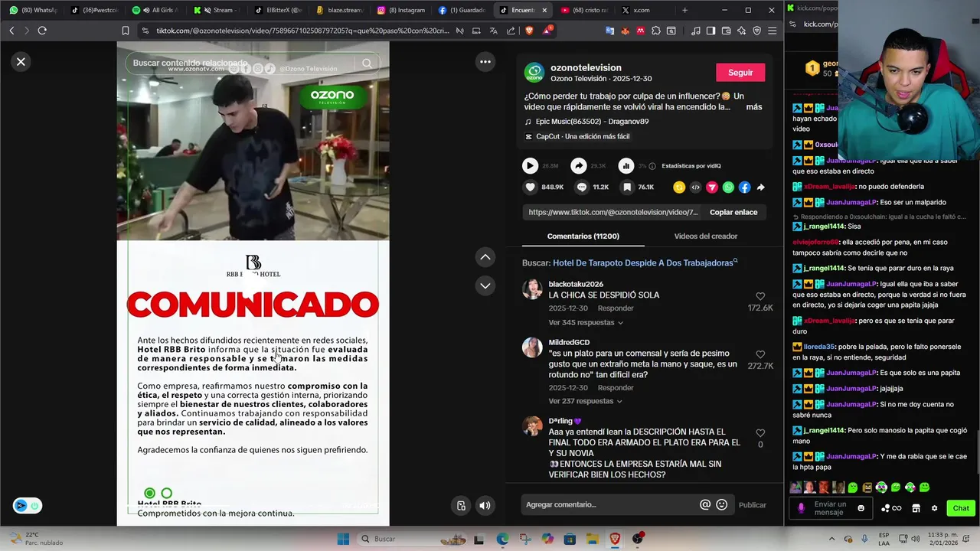Image resolution: width=980 pixels, height=551 pixels.
Task: Open more share options arrow
Action: tap(760, 187)
